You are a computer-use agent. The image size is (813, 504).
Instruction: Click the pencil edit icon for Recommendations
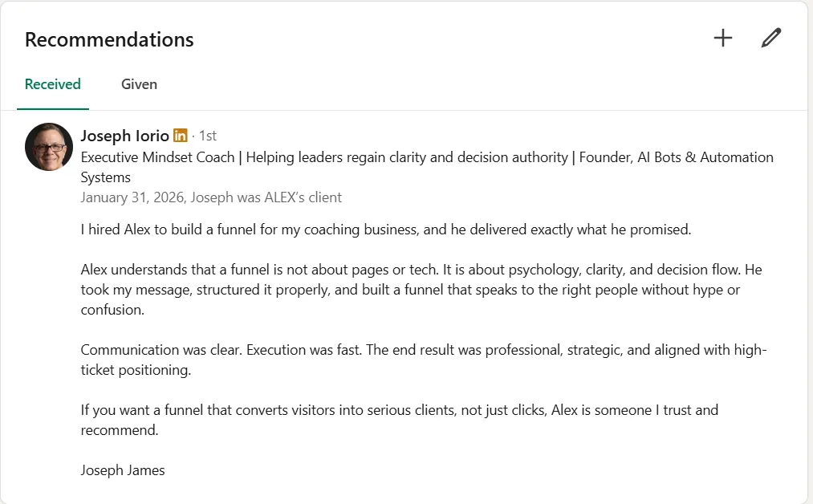[x=770, y=38]
